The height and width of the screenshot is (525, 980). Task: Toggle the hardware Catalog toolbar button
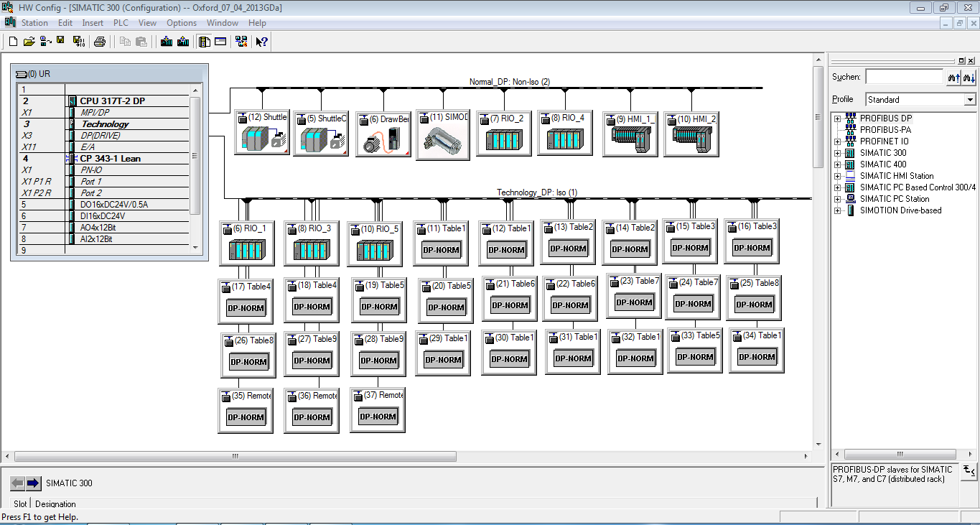click(205, 42)
